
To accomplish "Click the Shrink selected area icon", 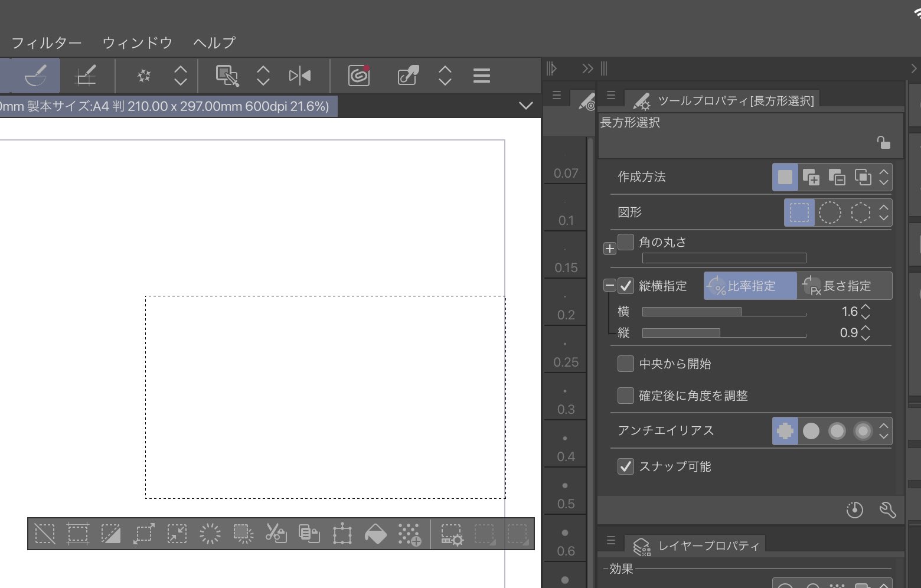I will click(177, 534).
